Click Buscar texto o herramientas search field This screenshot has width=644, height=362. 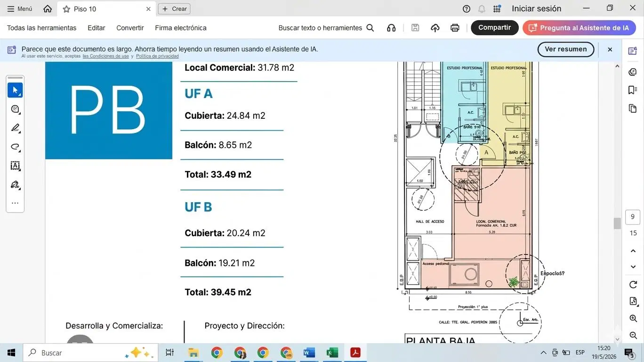326,28
